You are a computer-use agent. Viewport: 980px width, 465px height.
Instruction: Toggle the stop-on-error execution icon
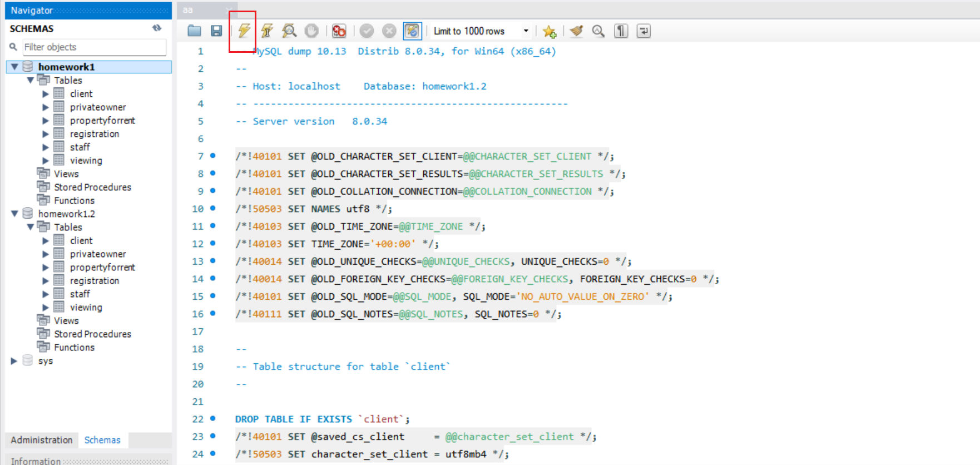[x=339, y=31]
